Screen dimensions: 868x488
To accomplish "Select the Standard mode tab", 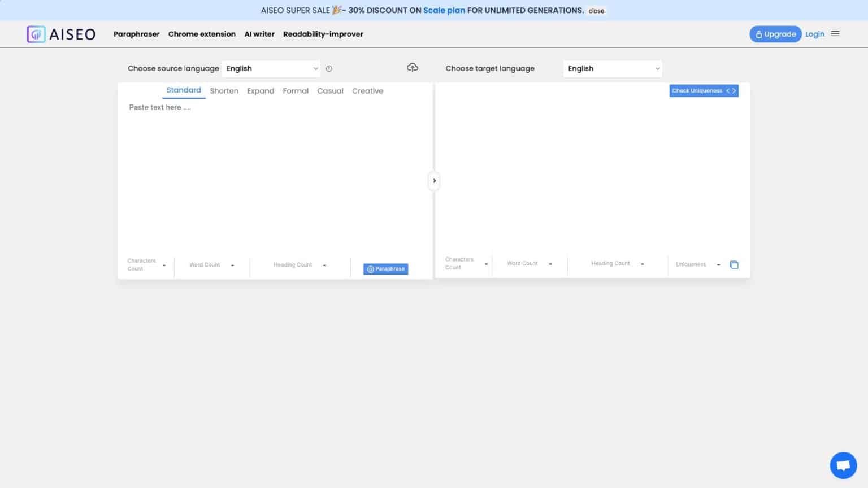I will point(184,90).
